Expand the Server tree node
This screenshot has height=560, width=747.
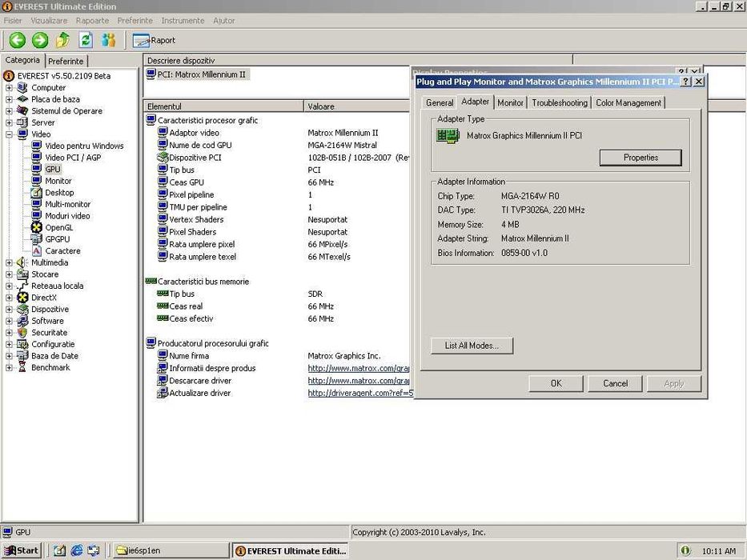pyautogui.click(x=9, y=122)
